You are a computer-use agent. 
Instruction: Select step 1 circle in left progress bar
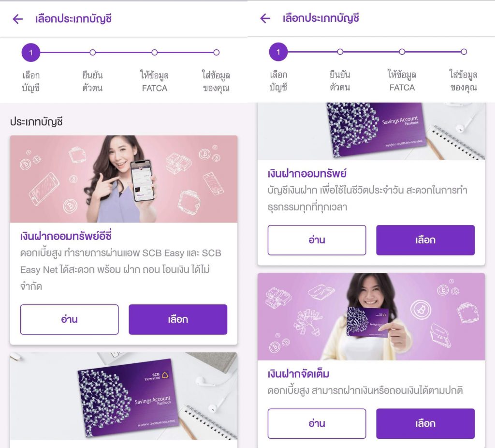coord(31,52)
